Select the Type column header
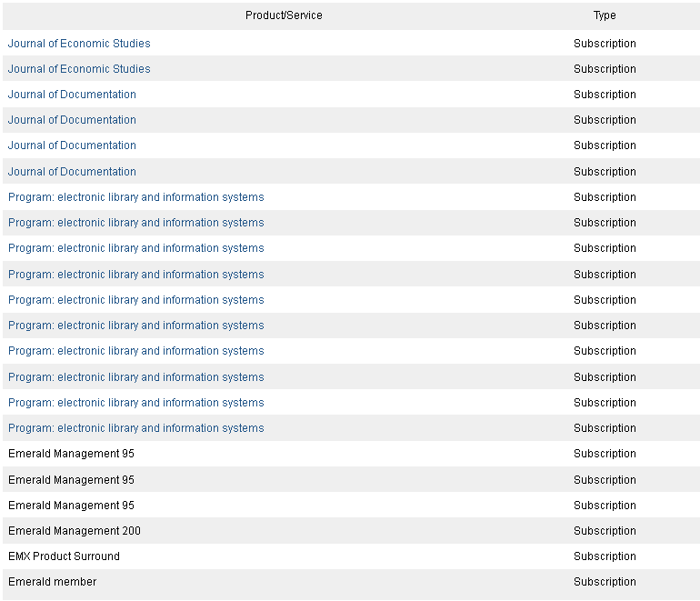 click(605, 15)
